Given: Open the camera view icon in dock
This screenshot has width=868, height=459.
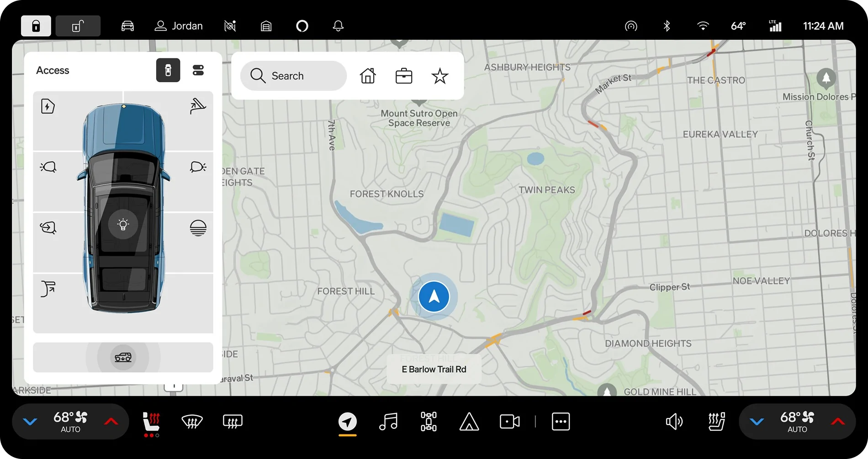Looking at the screenshot, I should [509, 421].
